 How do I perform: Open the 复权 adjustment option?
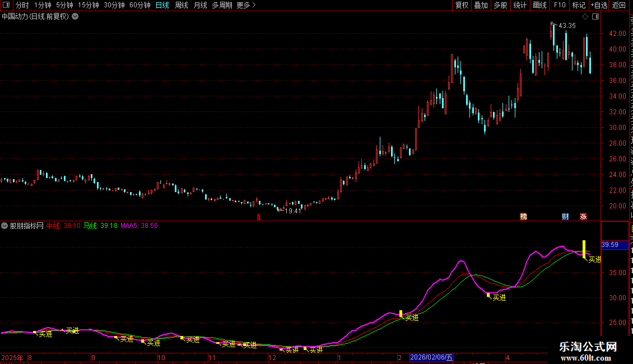[462, 5]
